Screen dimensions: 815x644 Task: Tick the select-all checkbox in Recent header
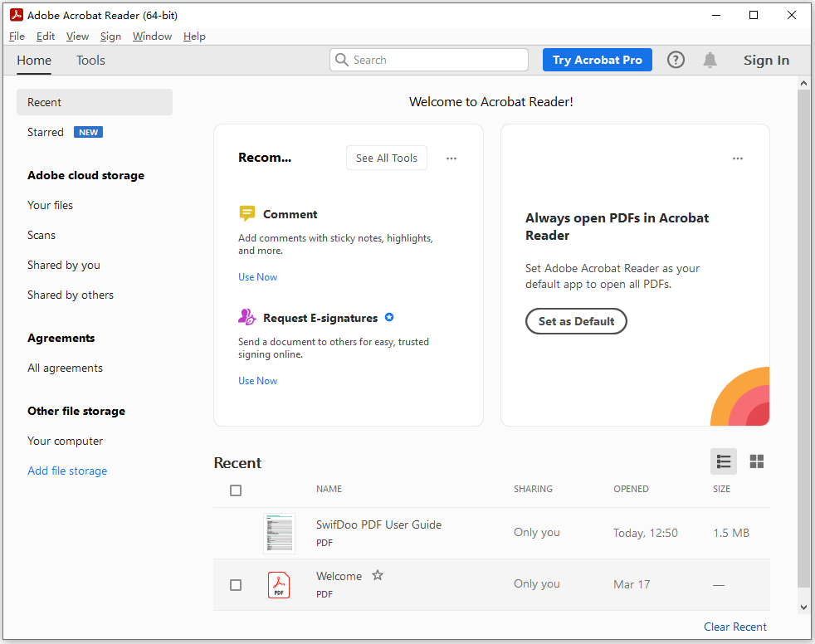click(236, 490)
